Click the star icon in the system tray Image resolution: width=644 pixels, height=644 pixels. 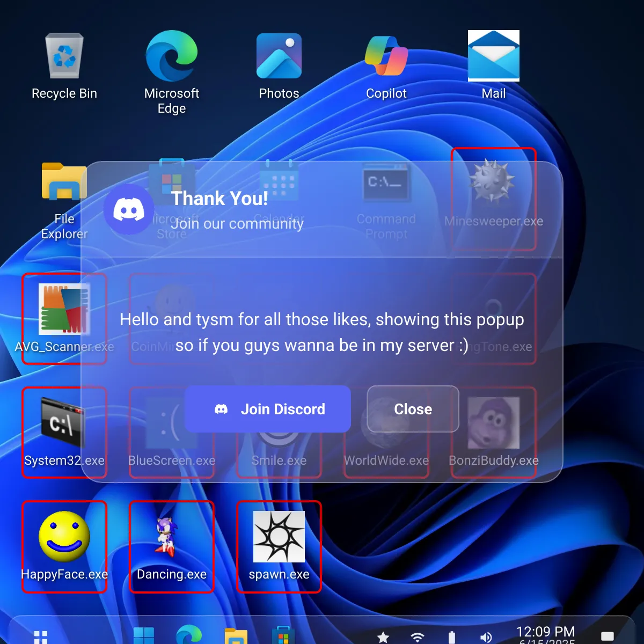point(383,638)
